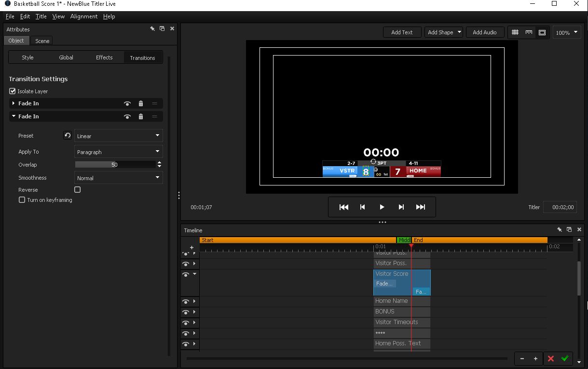Switch to the Effects tab
The width and height of the screenshot is (588, 369).
pyautogui.click(x=104, y=57)
